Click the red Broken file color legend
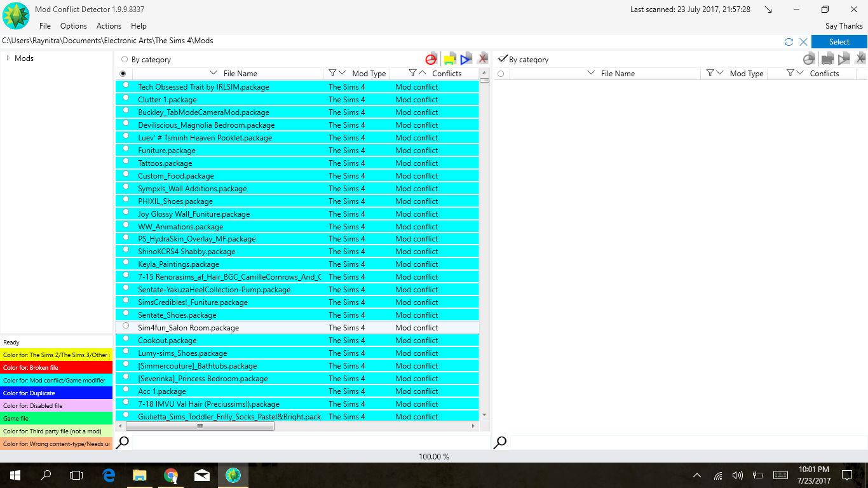The height and width of the screenshot is (488, 868). 57,367
